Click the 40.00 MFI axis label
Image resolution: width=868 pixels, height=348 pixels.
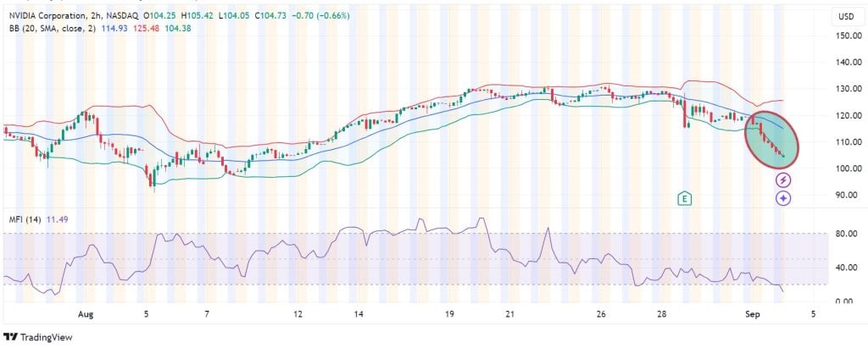coord(849,268)
